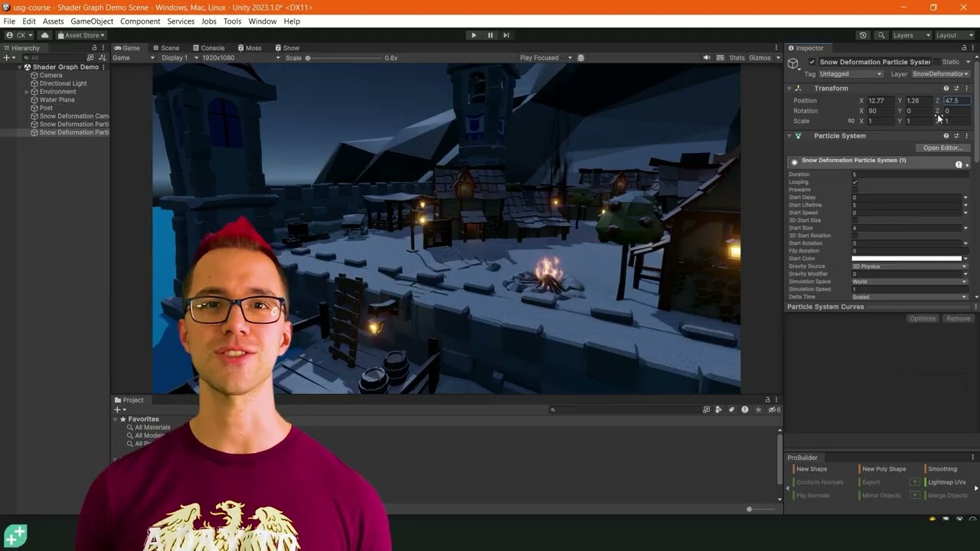Viewport: 980px width, 551px height.
Task: Click the global search magnifier icon
Action: coord(881,35)
